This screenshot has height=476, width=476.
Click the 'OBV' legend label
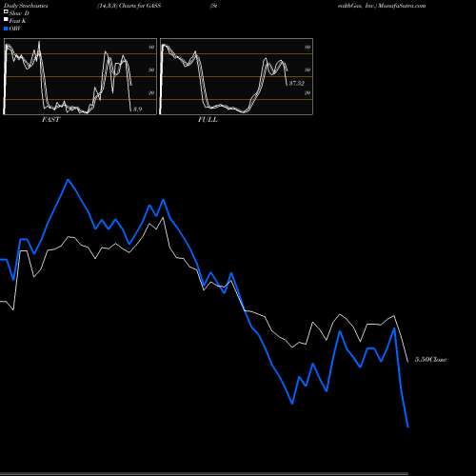(15, 29)
